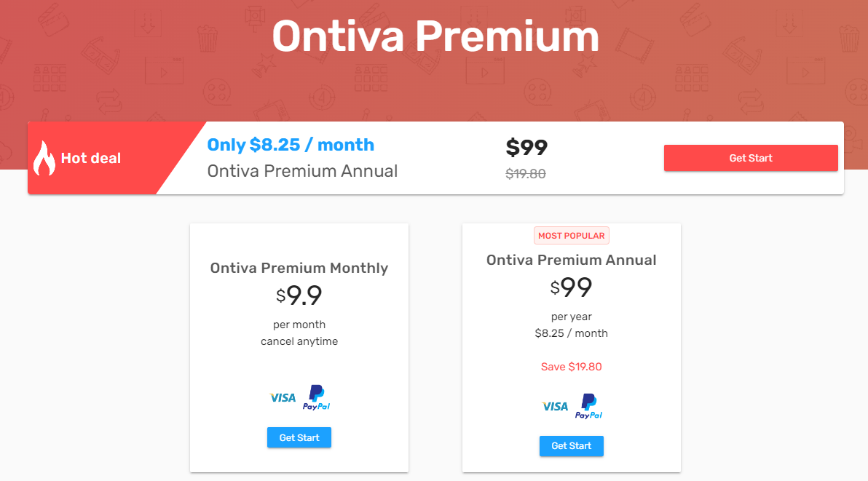Click the Visa logo on the Annual card
The image size is (868, 481).
click(555, 406)
